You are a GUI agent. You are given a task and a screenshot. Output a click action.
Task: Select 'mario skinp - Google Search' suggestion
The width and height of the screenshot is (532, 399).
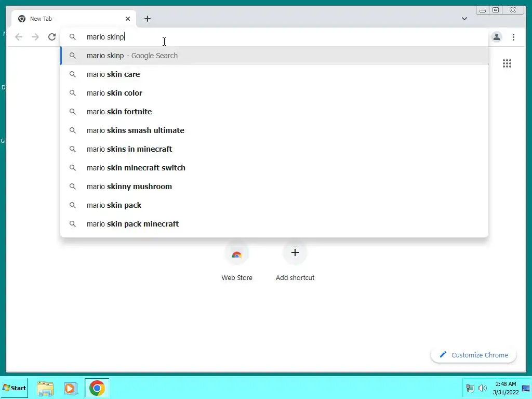click(x=274, y=56)
